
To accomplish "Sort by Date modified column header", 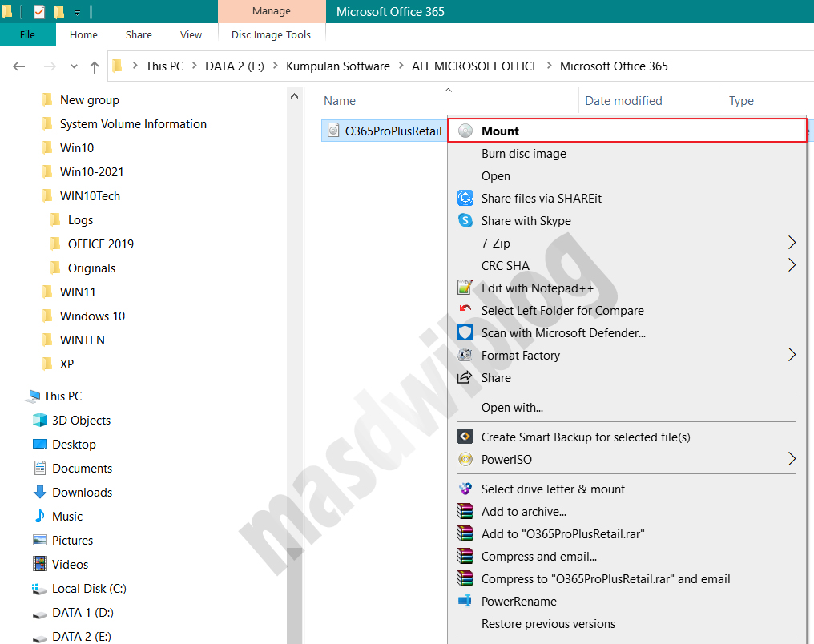I will 623,101.
